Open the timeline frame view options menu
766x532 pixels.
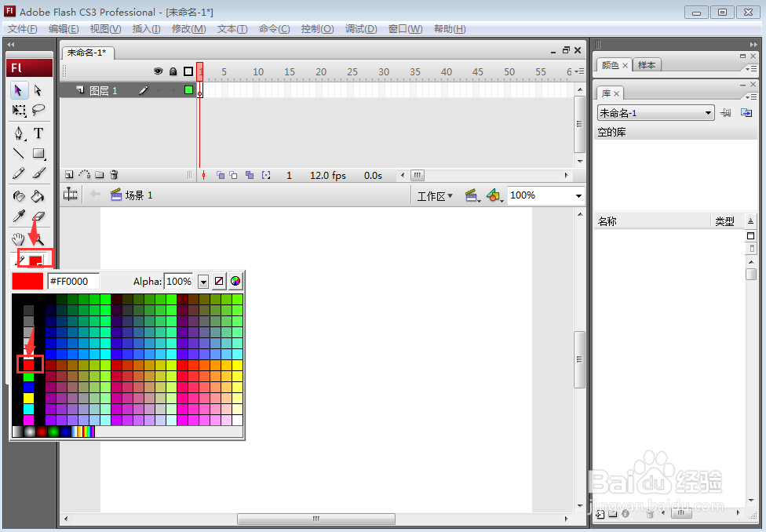[x=579, y=71]
